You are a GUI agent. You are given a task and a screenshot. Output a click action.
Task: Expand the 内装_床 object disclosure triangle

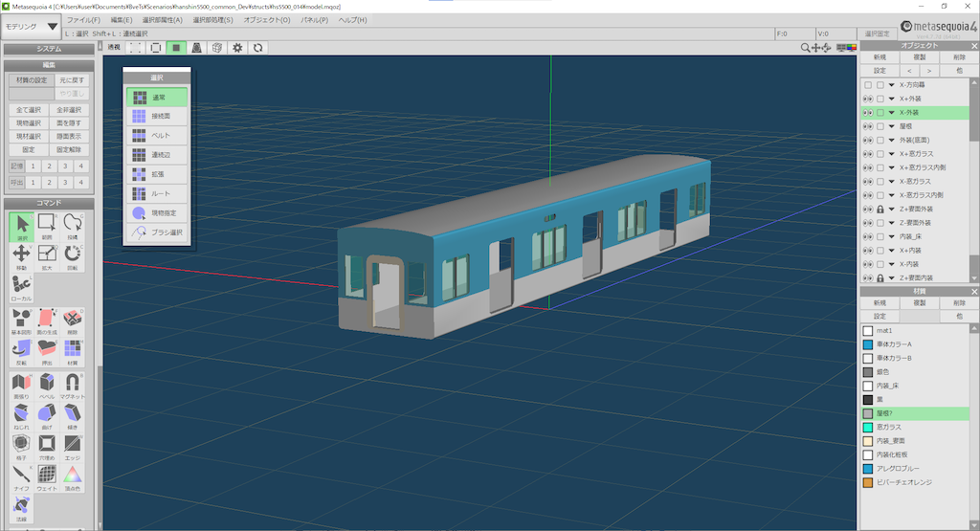point(892,236)
